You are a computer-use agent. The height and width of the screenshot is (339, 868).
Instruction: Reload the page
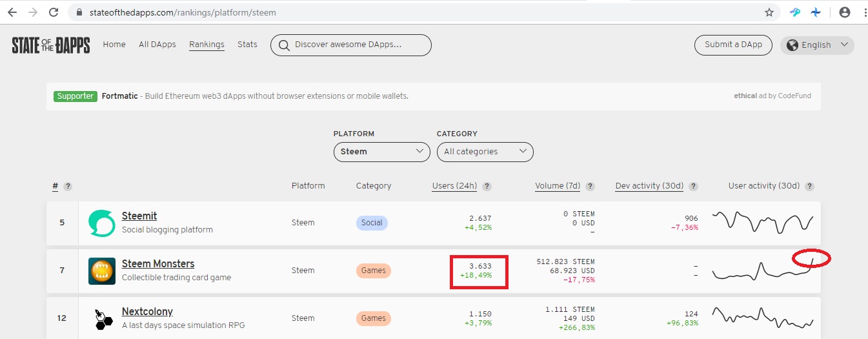[x=54, y=12]
